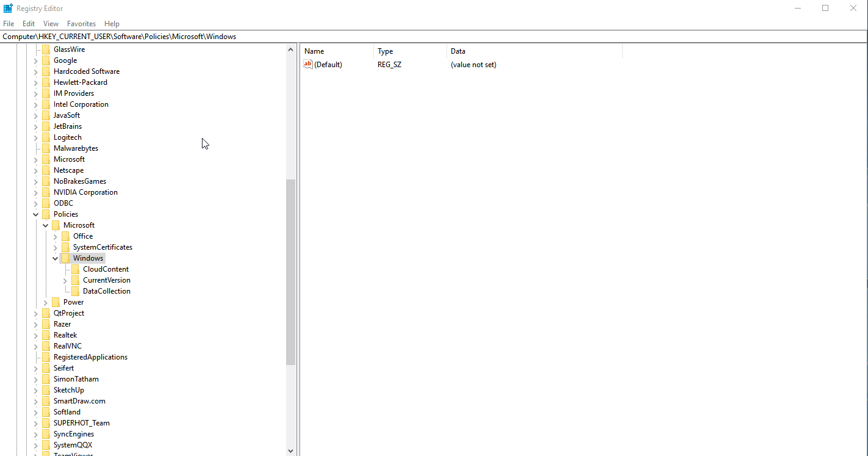Viewport: 868px width, 456px height.
Task: Select the RealVNC key
Action: tap(67, 346)
